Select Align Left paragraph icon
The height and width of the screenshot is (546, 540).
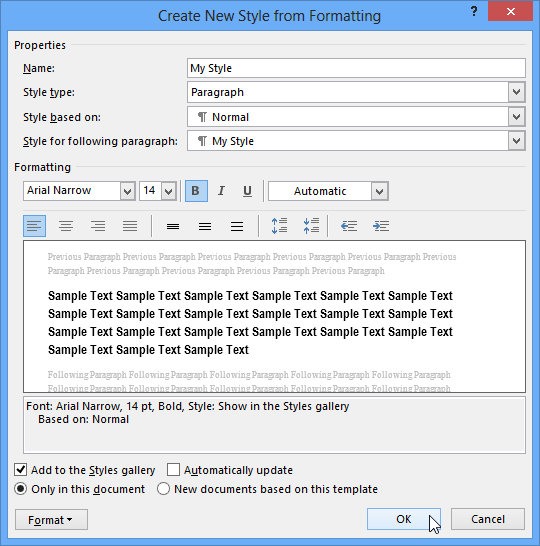[x=34, y=226]
